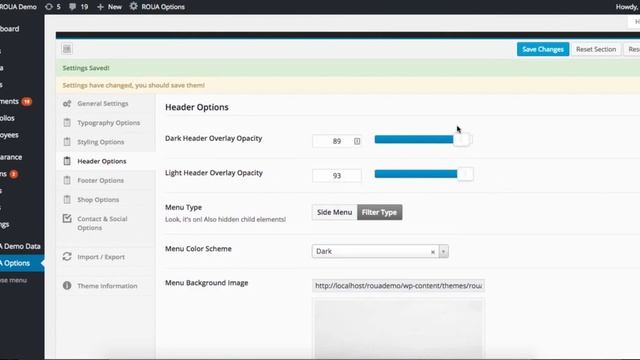Click the Light Header Overlay Opacity slider handle
This screenshot has height=360, width=640.
click(465, 174)
